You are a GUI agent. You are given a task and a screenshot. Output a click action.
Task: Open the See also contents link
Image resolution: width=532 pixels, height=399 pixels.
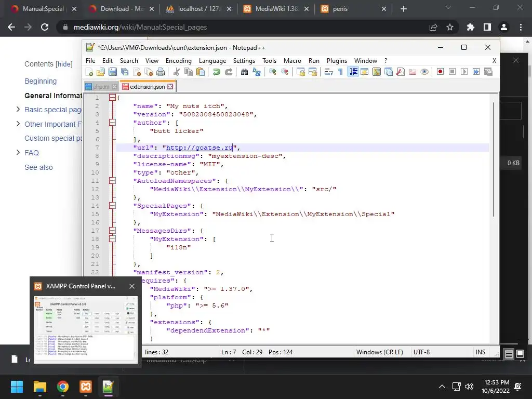(38, 167)
